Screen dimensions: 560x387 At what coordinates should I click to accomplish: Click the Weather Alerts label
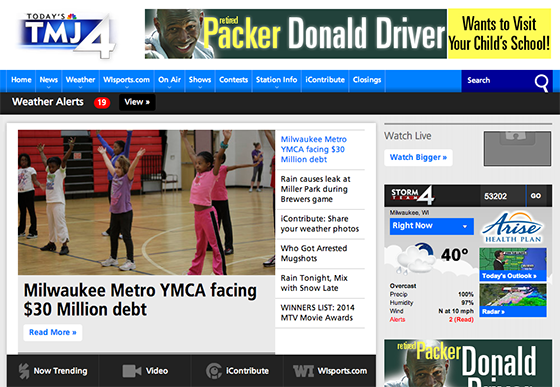[48, 102]
